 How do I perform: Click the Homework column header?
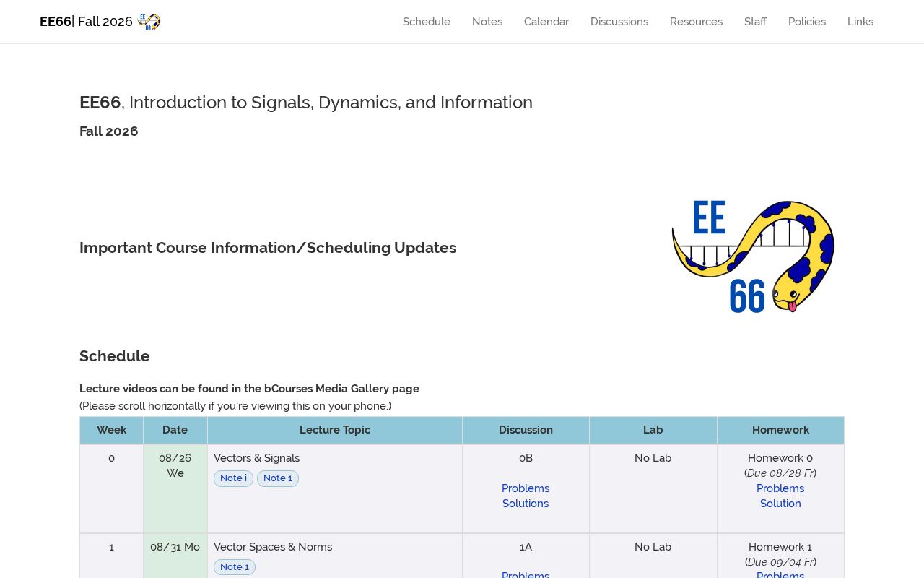(x=781, y=430)
